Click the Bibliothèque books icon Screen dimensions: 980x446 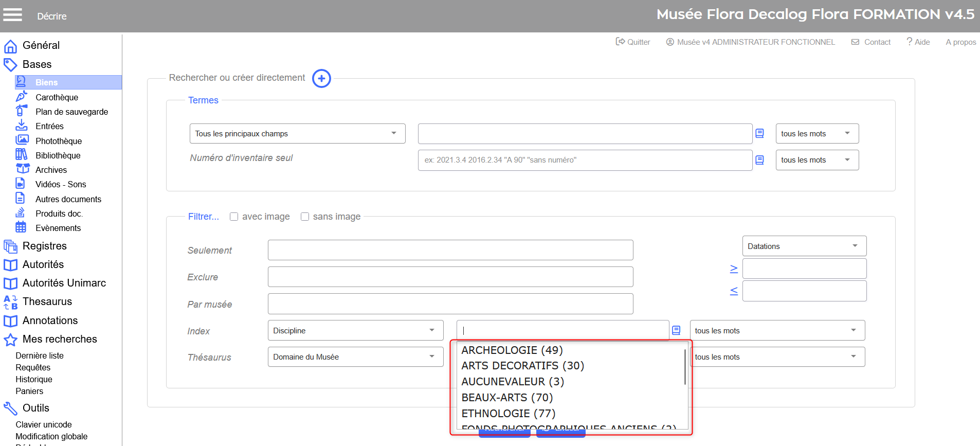tap(22, 155)
